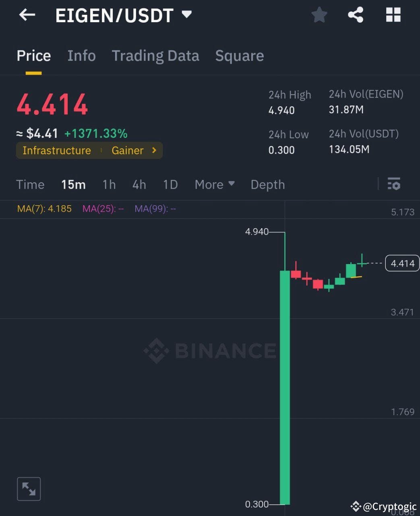The image size is (420, 516).
Task: Open the Square tab
Action: point(240,56)
